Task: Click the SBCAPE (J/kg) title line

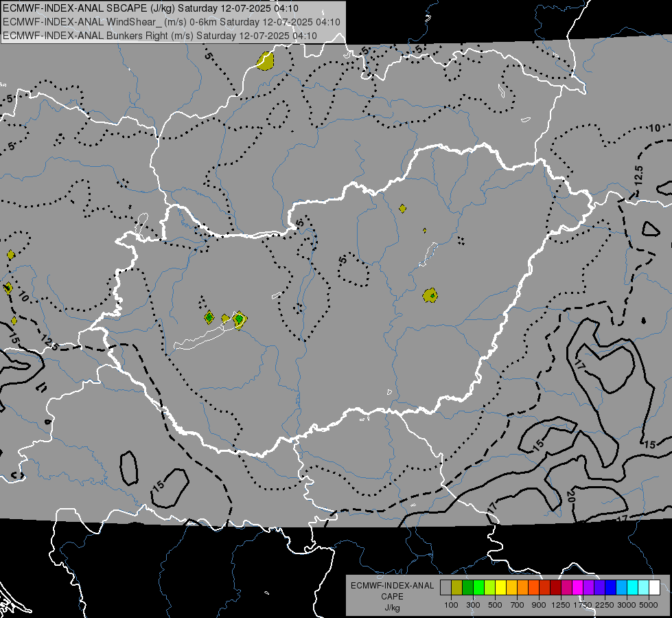Action: tap(151, 8)
